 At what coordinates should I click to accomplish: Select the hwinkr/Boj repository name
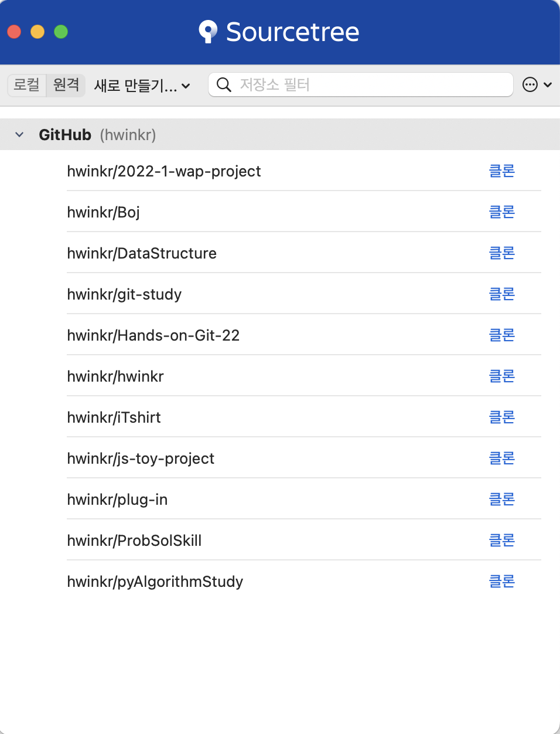tap(104, 212)
